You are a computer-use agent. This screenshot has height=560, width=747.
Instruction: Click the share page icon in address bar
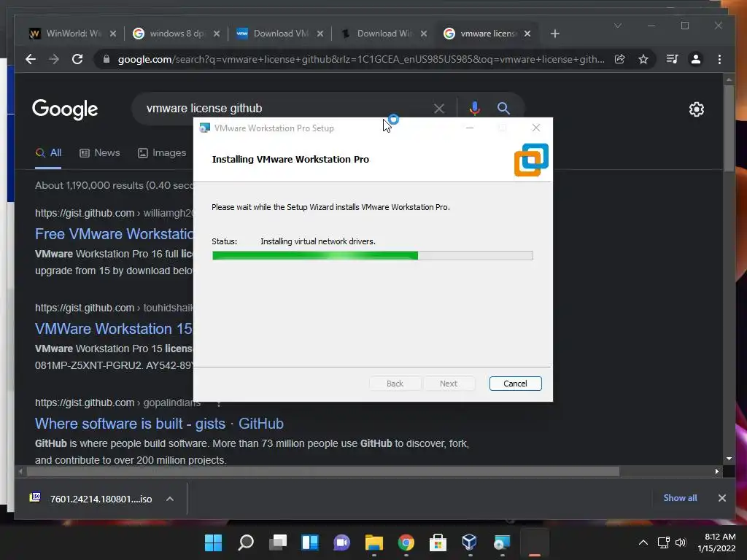click(620, 59)
